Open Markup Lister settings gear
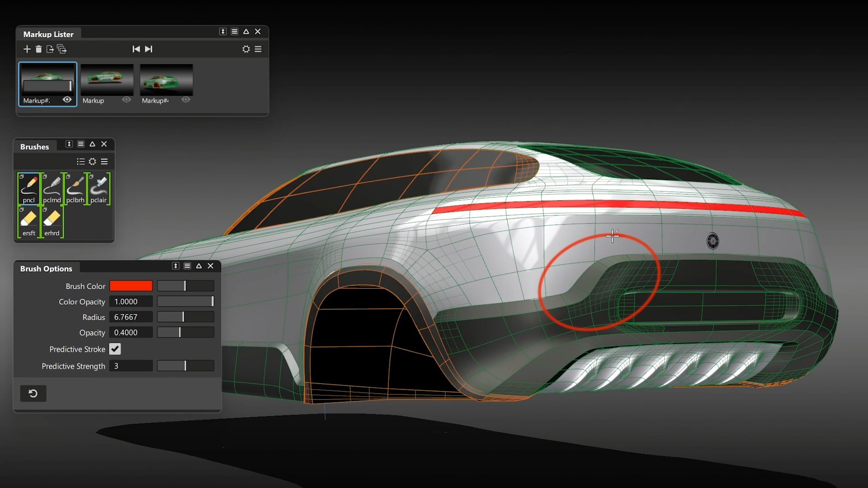 (246, 49)
